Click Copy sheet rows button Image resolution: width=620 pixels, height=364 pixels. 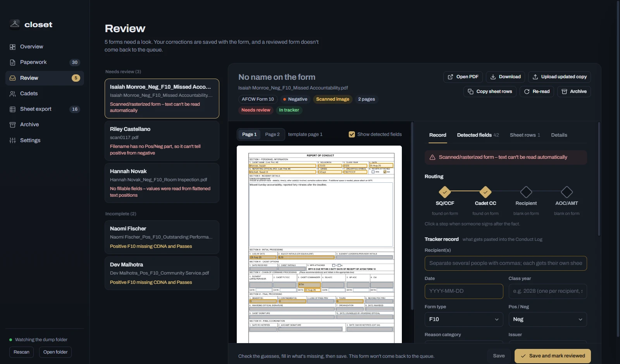[x=490, y=91]
